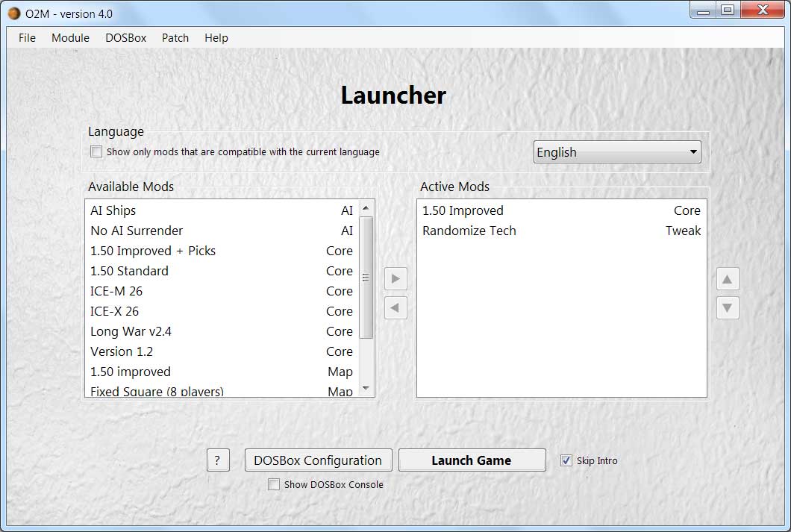
Task: Move active mod down with down arrow
Action: pos(728,307)
